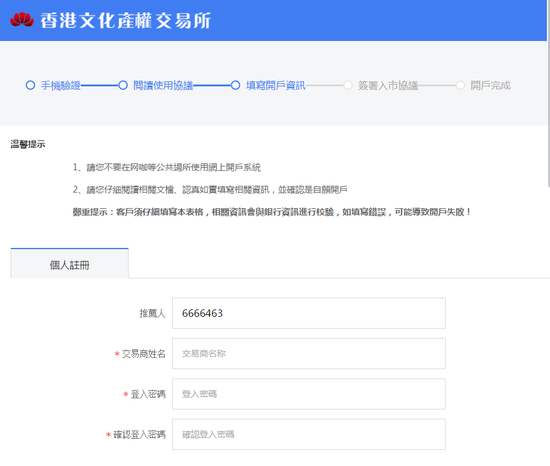Screen dimensions: 550x466
Task: Select the 手機驗證 step circle
Action: tap(31, 85)
